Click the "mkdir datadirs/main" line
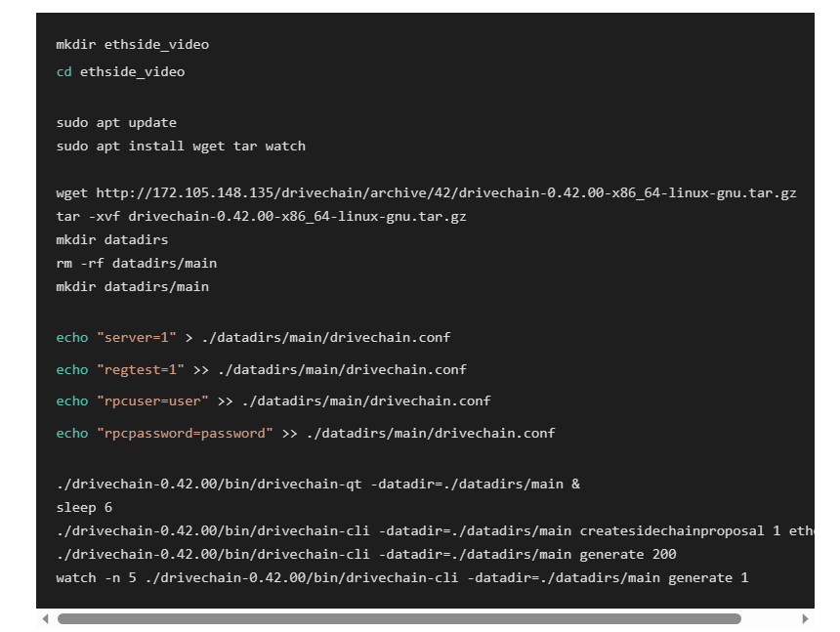The height and width of the screenshot is (632, 840). coord(133,286)
